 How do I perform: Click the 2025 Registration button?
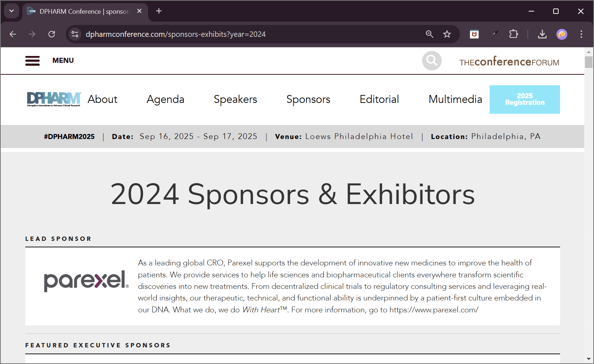(525, 99)
